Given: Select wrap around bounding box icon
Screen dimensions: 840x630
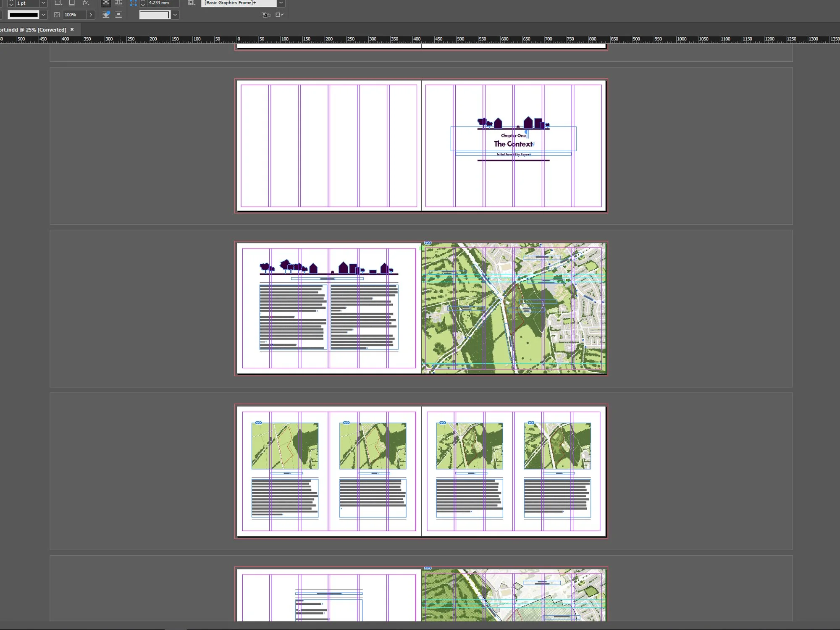Looking at the screenshot, I should tap(118, 3).
